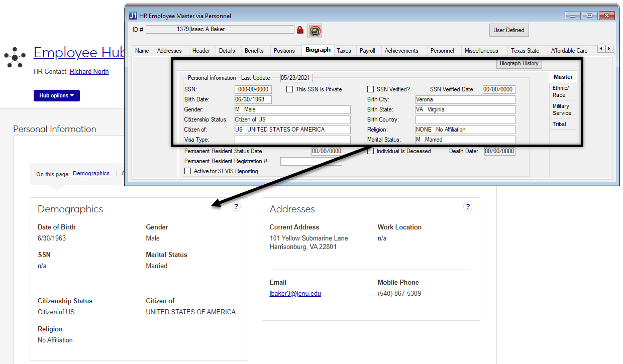Click into the Birth City field

(x=465, y=100)
